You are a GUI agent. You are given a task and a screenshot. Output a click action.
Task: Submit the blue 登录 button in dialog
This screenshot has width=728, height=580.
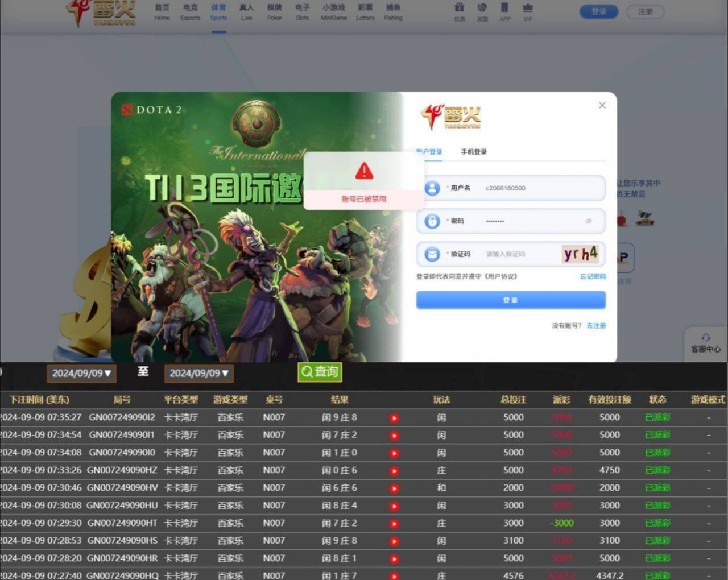(511, 300)
